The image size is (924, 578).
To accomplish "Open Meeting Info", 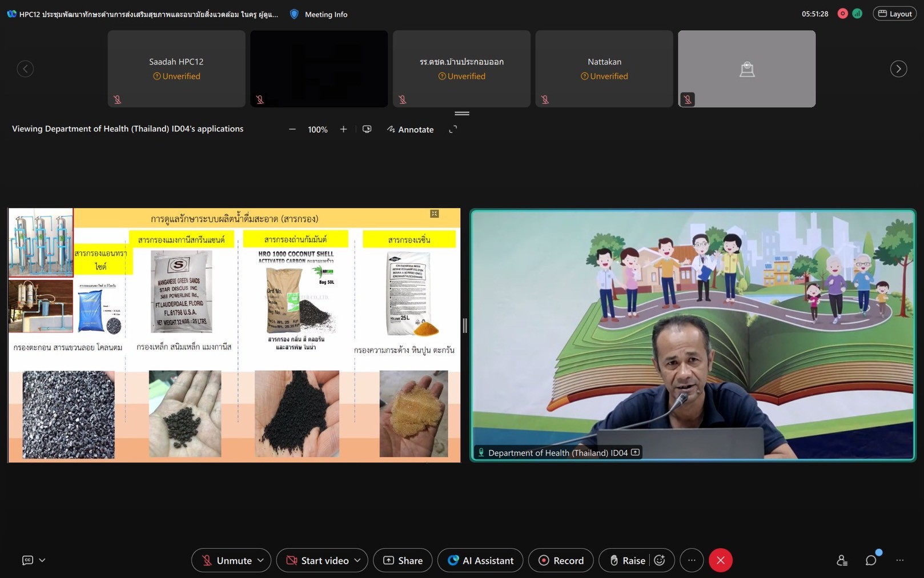I will (x=319, y=14).
